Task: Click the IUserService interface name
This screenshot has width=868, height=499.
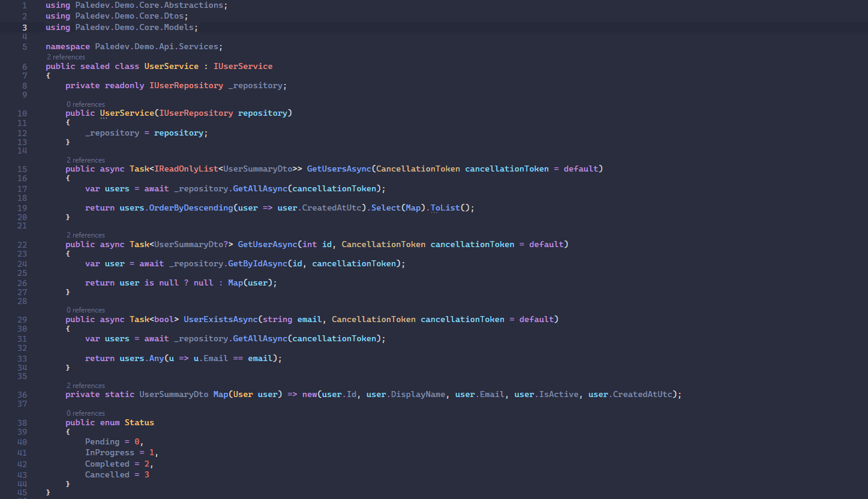Action: (243, 66)
